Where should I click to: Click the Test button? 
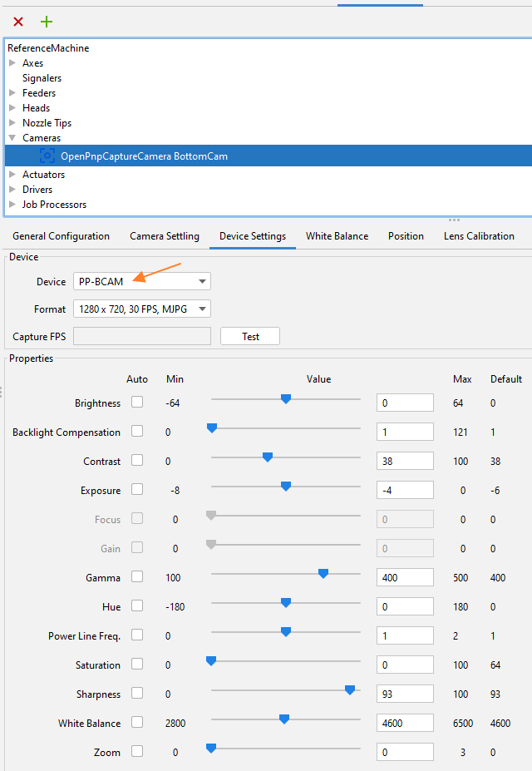[x=250, y=337]
